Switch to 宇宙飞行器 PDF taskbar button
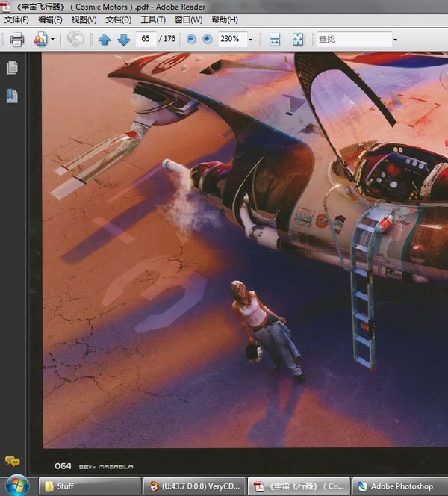This screenshot has width=448, height=496. pos(299,486)
